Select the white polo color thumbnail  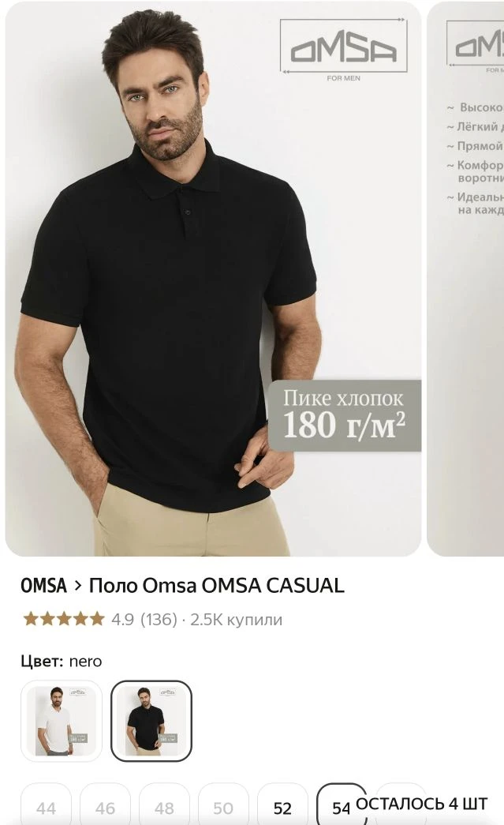click(x=62, y=720)
